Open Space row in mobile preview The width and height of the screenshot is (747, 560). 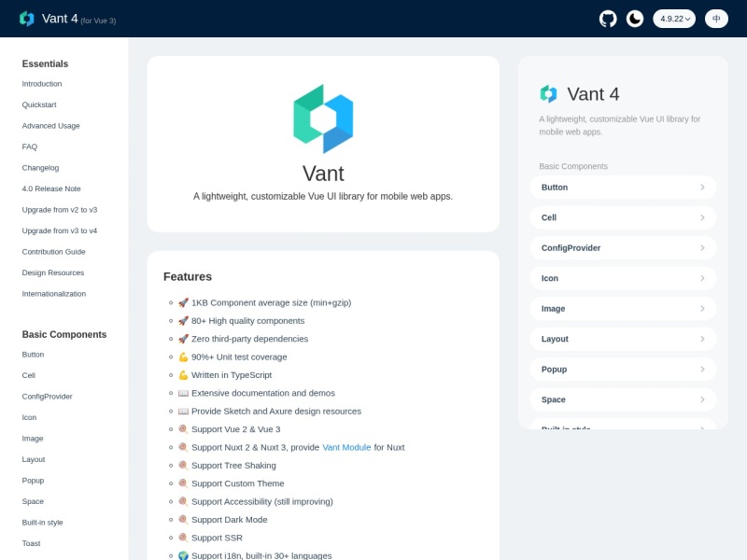623,399
